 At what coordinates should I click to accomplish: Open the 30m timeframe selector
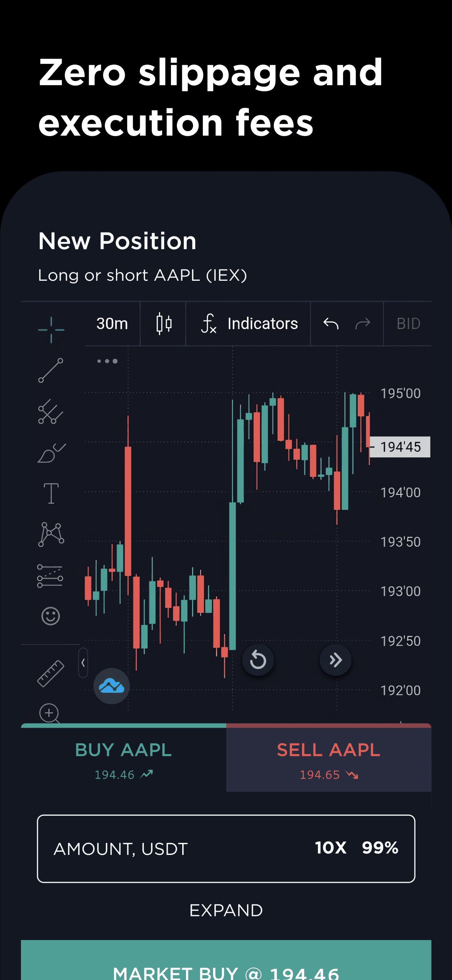(112, 324)
